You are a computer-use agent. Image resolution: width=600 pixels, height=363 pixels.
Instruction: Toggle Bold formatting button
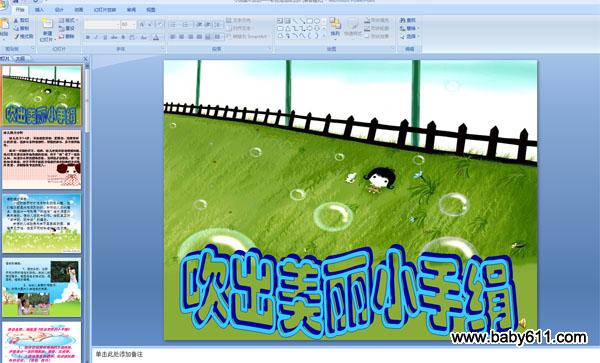pyautogui.click(x=88, y=37)
